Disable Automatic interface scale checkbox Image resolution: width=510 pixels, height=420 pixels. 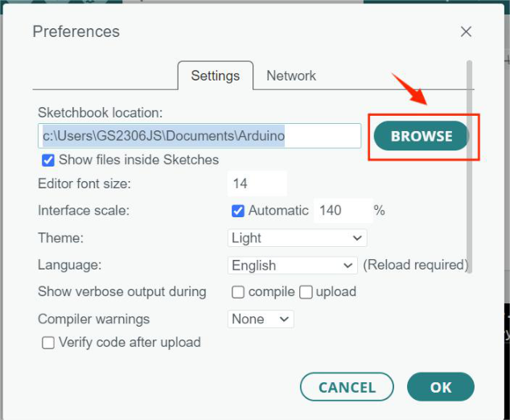pyautogui.click(x=238, y=211)
